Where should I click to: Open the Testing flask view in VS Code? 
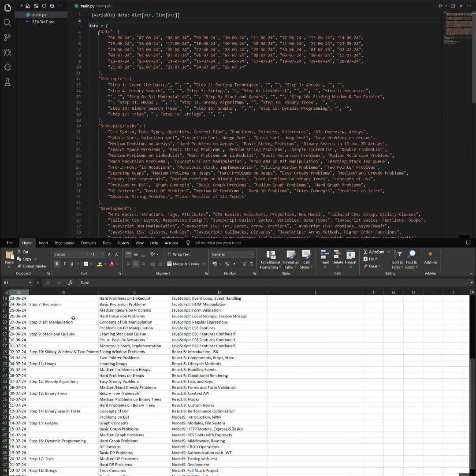point(7,82)
